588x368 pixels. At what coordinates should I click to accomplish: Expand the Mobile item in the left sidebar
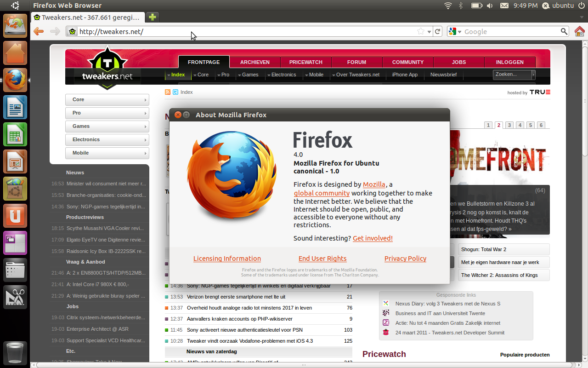tap(107, 153)
